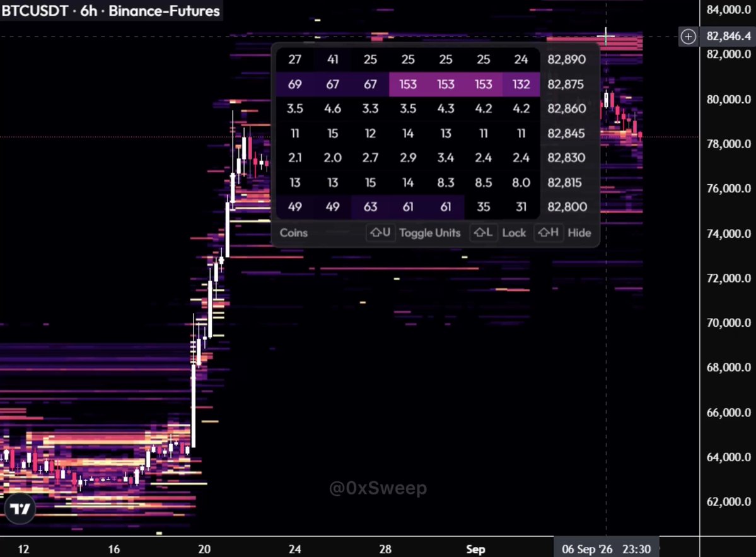The height and width of the screenshot is (557, 756).
Task: Click the cell showing 69
Action: (294, 85)
